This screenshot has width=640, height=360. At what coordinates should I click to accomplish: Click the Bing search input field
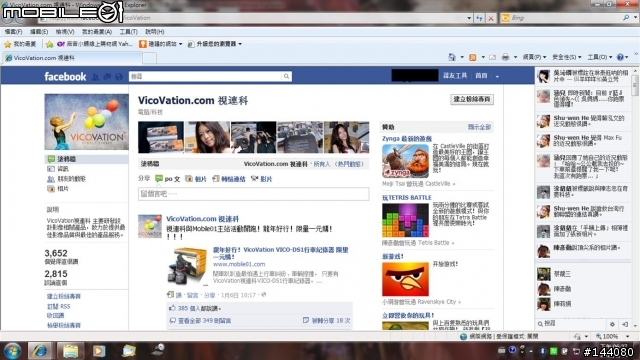point(566,18)
